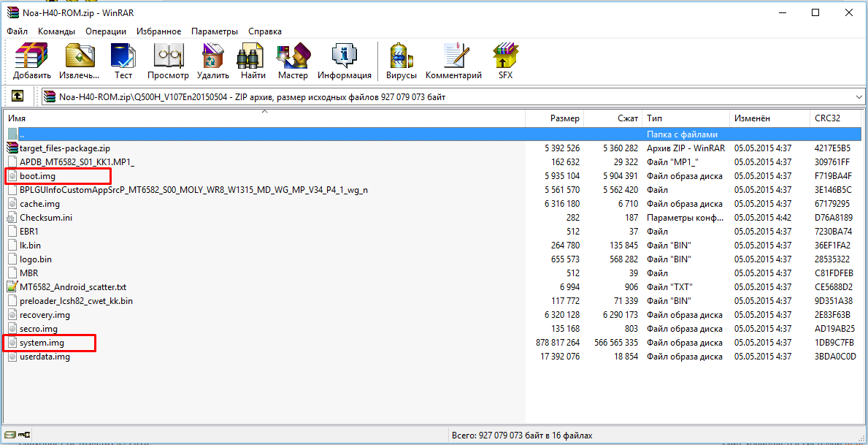Sort files by Тип column header
The height and width of the screenshot is (445, 868).
point(686,118)
